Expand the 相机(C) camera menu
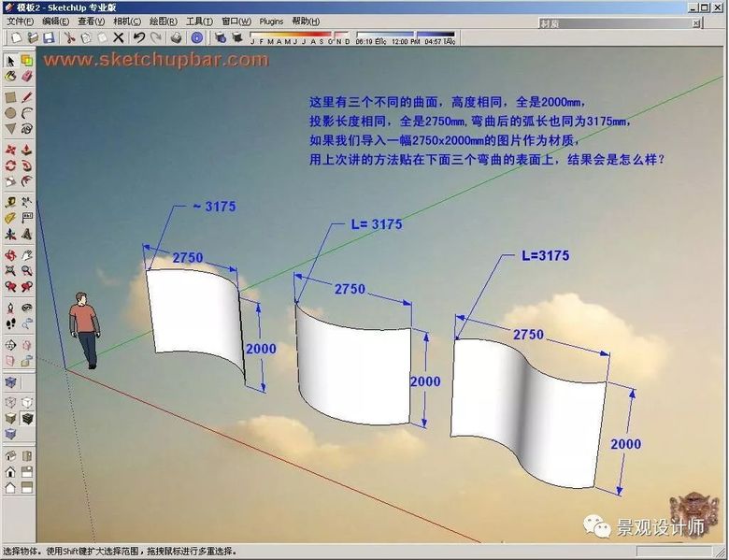Screen dimensions: 729x560 click(x=127, y=21)
